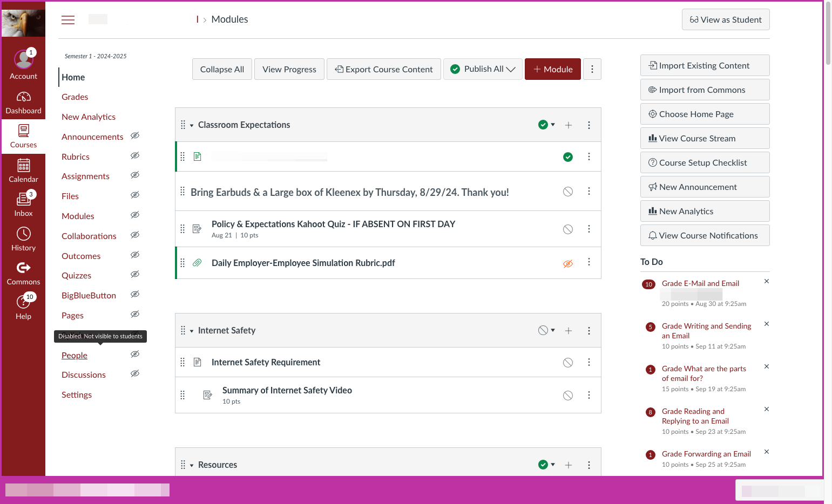Image resolution: width=832 pixels, height=504 pixels.
Task: Click Collapse All modules button
Action: 222,69
